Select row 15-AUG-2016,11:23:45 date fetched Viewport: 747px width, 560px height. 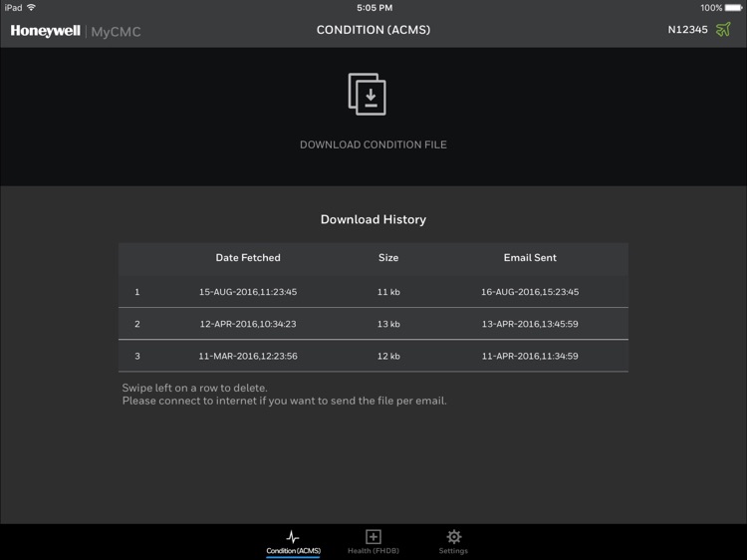(x=248, y=292)
